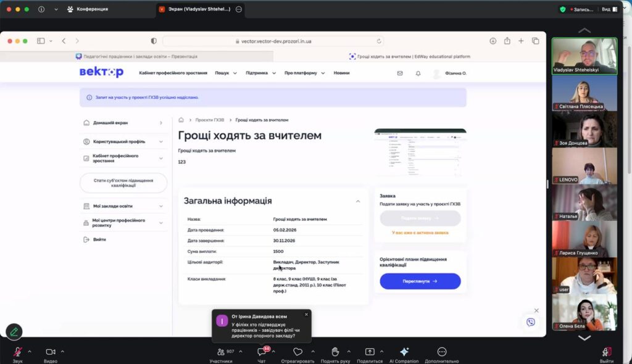Image resolution: width=632 pixels, height=364 pixels.
Task: Open the Дополнительно more options menu
Action: [x=441, y=352]
